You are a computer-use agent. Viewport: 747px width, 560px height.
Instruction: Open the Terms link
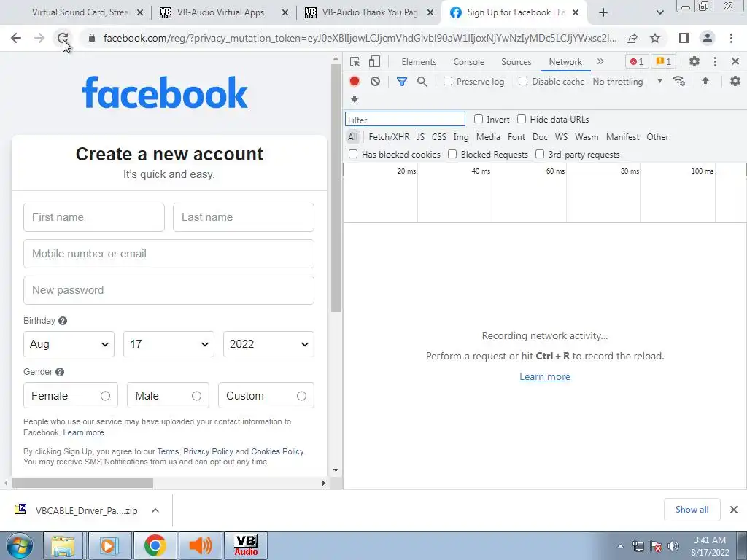(x=168, y=451)
